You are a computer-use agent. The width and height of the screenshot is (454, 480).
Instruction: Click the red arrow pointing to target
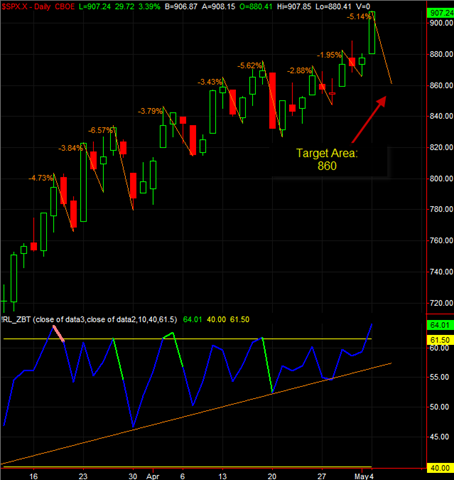click(x=369, y=120)
